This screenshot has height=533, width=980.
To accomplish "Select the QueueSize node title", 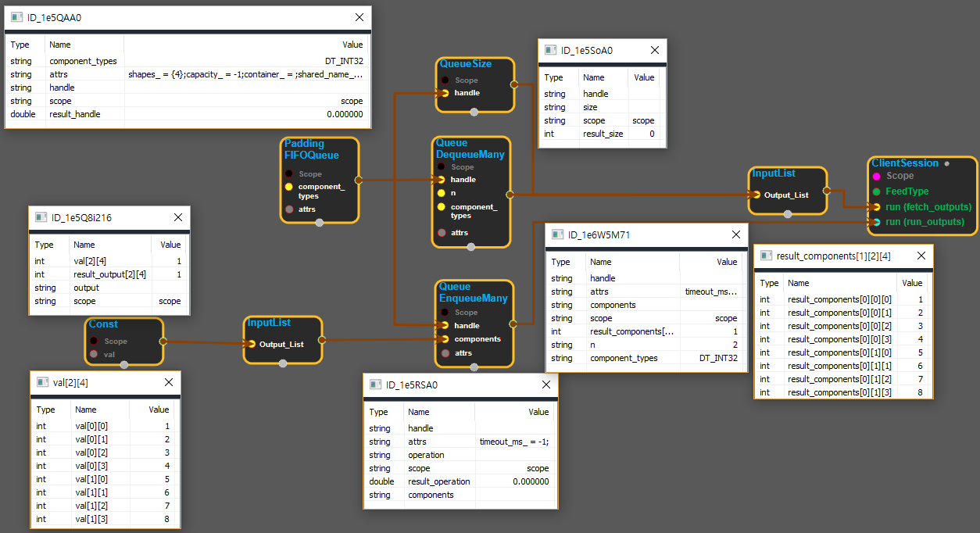I will (465, 64).
